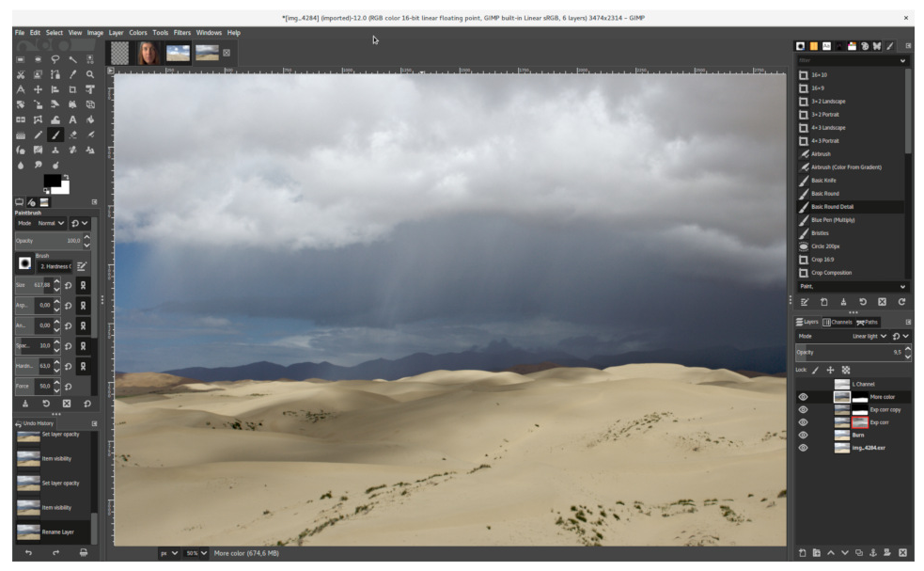The width and height of the screenshot is (924, 571).
Task: Select the Free Select lasso tool
Action: (55, 59)
